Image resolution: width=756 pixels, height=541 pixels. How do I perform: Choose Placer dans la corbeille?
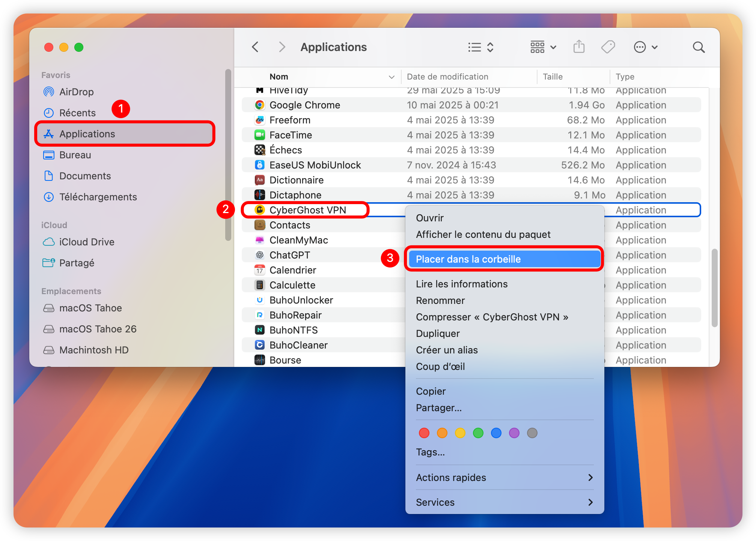(505, 259)
